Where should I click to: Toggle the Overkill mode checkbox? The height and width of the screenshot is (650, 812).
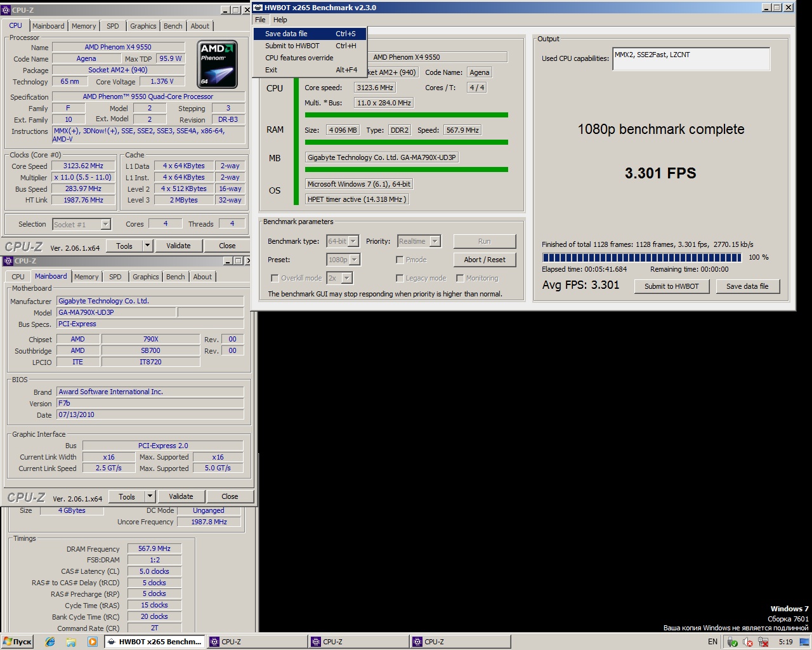coord(275,278)
